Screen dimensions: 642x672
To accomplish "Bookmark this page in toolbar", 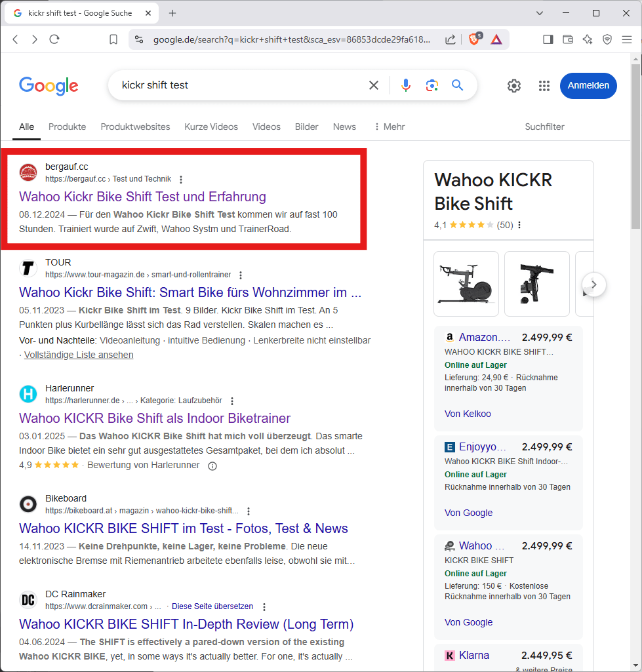I will pyautogui.click(x=113, y=39).
